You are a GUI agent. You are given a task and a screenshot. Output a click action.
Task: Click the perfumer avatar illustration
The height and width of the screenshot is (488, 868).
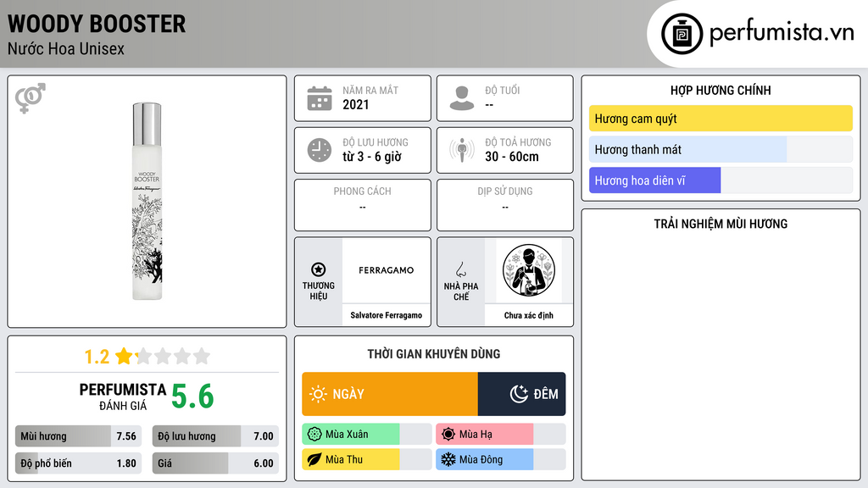529,270
